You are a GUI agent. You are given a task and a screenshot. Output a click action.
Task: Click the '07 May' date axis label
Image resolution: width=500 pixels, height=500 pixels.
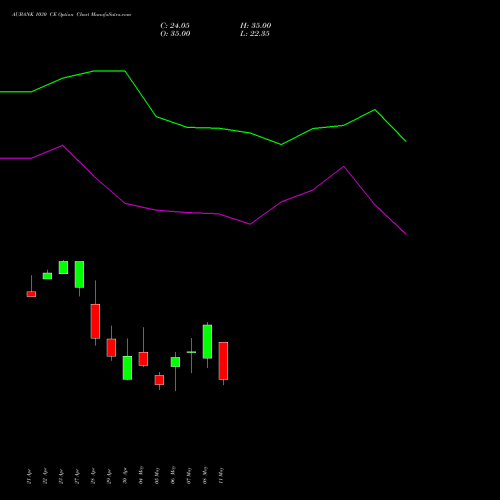point(189,475)
